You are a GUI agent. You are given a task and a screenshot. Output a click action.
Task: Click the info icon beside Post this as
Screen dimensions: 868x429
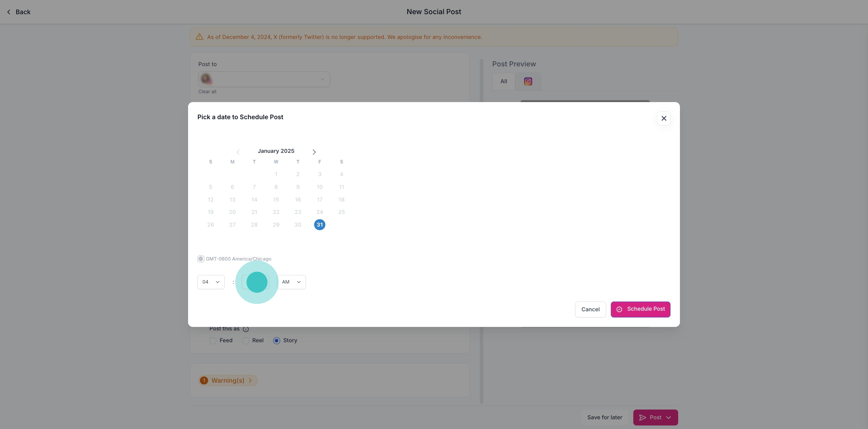pyautogui.click(x=246, y=329)
